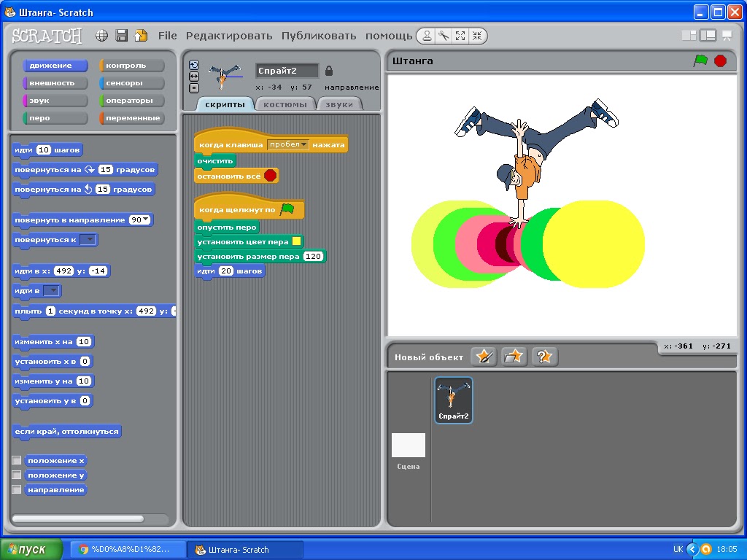Click the очистить block in script
Image resolution: width=747 pixels, height=560 pixels.
[215, 161]
